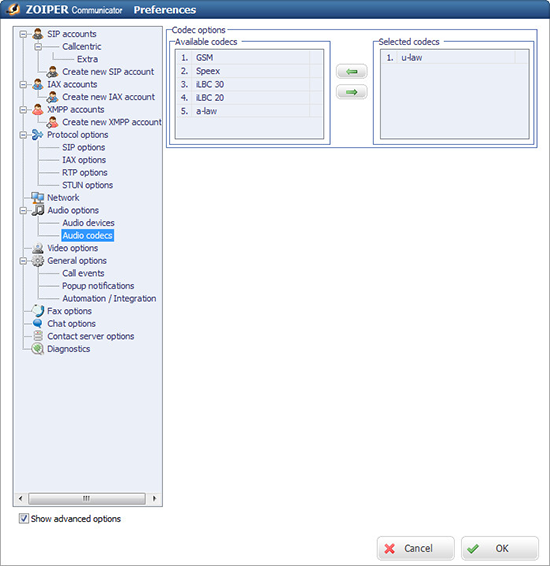Click the Create new XMPP account icon
The height and width of the screenshot is (566, 550).
pos(52,122)
